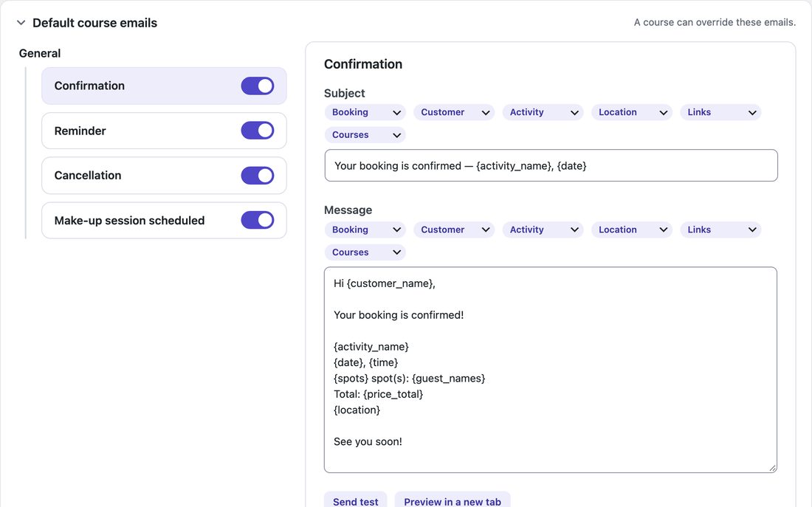Open the Subject Courses variables dropdown

[365, 135]
